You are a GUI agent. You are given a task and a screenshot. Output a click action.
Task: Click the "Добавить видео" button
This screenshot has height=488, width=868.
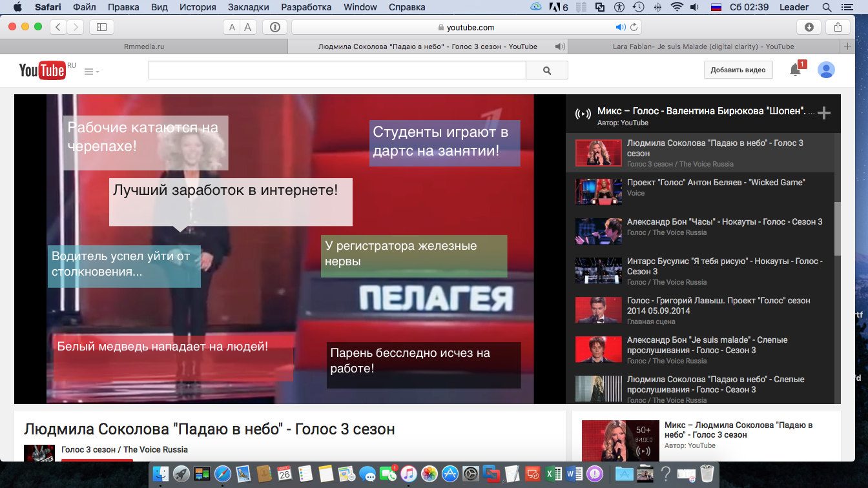[x=738, y=70]
